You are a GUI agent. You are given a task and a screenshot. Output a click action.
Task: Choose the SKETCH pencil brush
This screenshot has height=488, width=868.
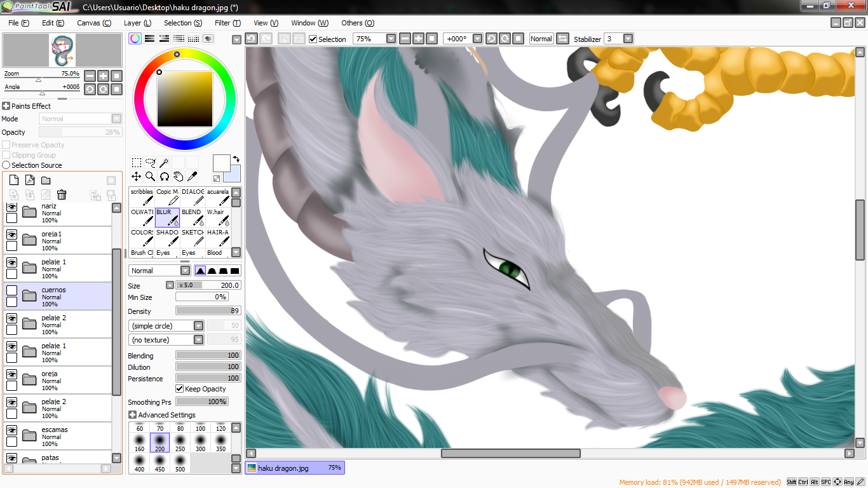coord(193,238)
